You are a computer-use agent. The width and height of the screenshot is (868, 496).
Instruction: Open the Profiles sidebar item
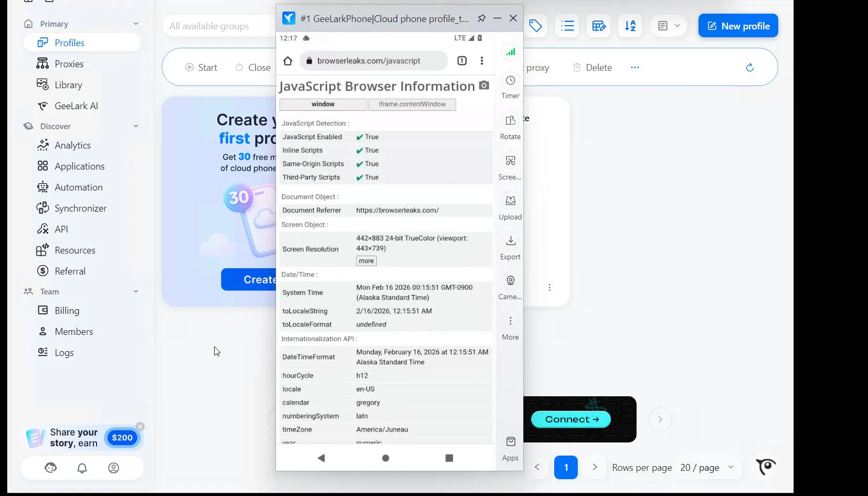click(82, 43)
